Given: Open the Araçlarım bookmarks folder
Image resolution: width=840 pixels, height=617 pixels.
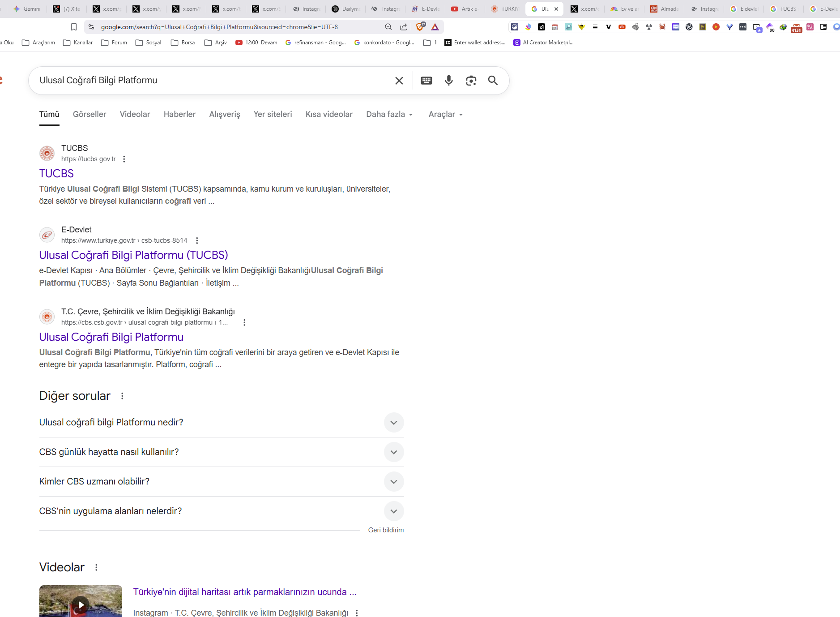Looking at the screenshot, I should [x=38, y=43].
